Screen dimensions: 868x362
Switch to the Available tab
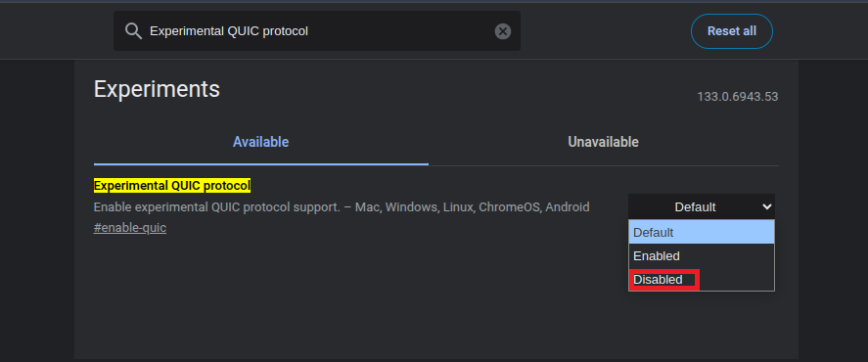[x=260, y=142]
